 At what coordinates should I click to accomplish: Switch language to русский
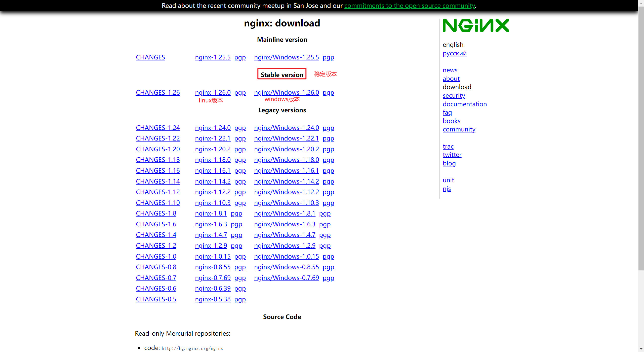455,53
